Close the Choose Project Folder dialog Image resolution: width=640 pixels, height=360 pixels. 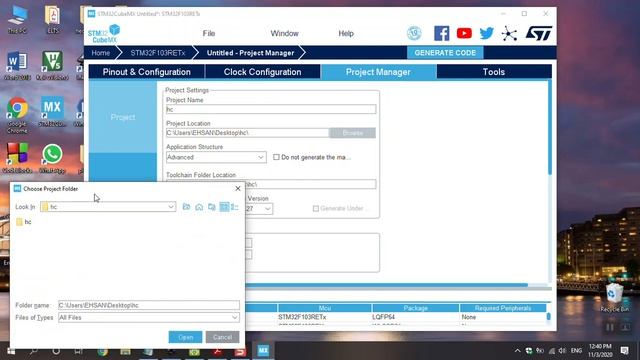[238, 189]
